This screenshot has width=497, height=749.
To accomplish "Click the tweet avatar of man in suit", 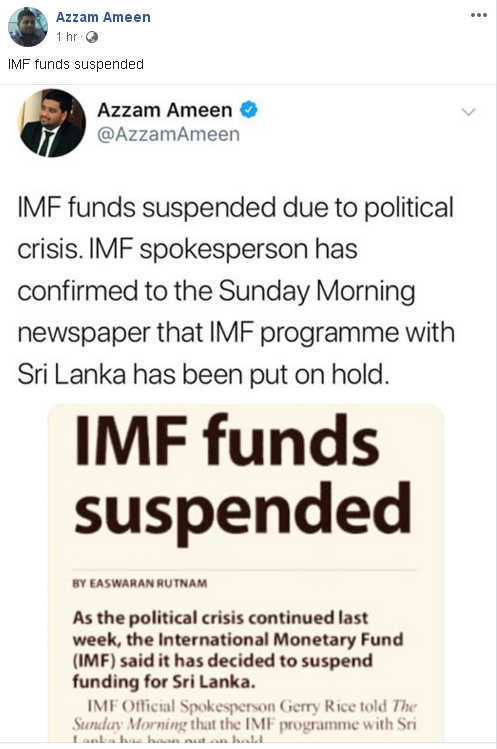I will (52, 123).
